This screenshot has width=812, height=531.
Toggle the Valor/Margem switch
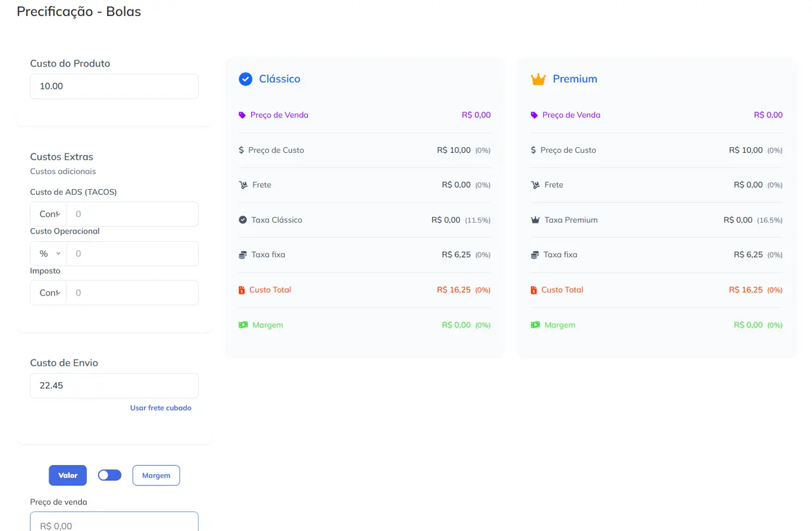[x=110, y=475]
